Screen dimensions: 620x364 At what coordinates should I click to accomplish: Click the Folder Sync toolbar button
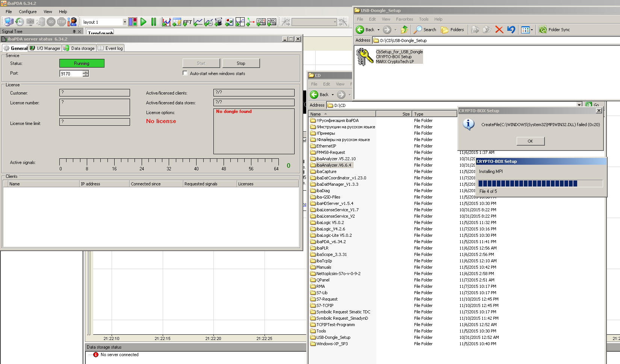(555, 30)
